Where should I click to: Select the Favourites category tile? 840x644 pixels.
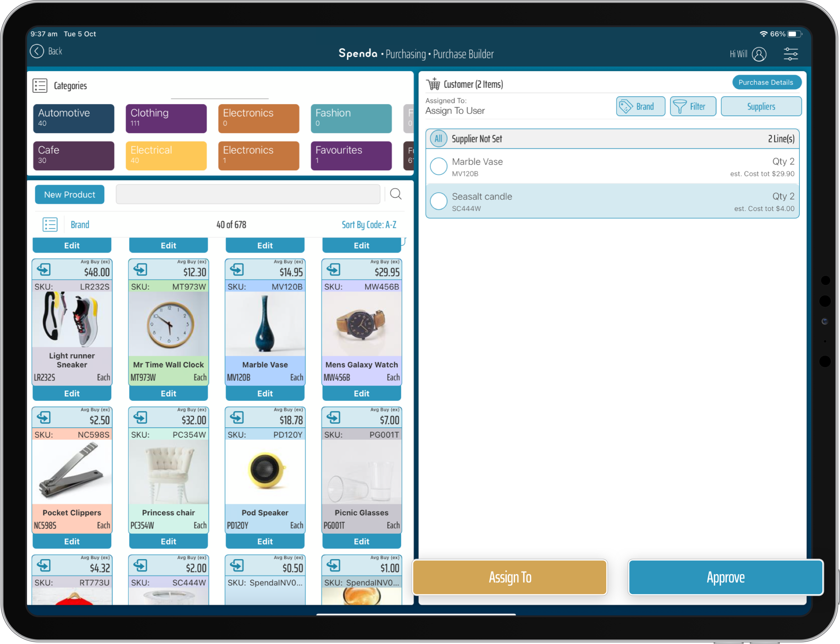351,156
